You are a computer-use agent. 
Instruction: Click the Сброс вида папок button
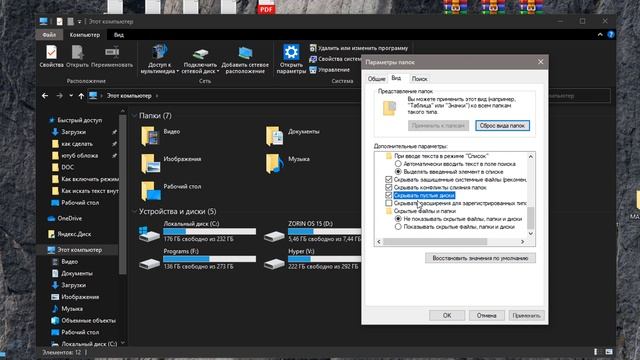point(502,126)
